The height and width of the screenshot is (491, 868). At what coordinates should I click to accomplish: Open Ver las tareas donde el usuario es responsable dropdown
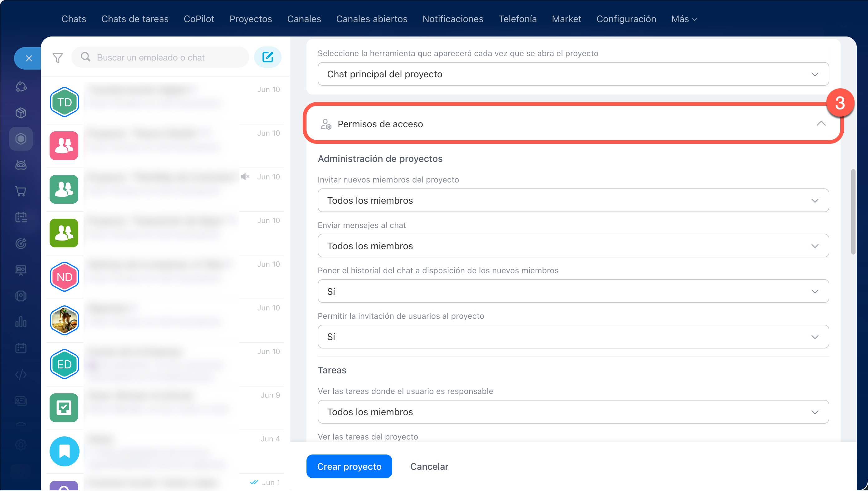pos(573,412)
